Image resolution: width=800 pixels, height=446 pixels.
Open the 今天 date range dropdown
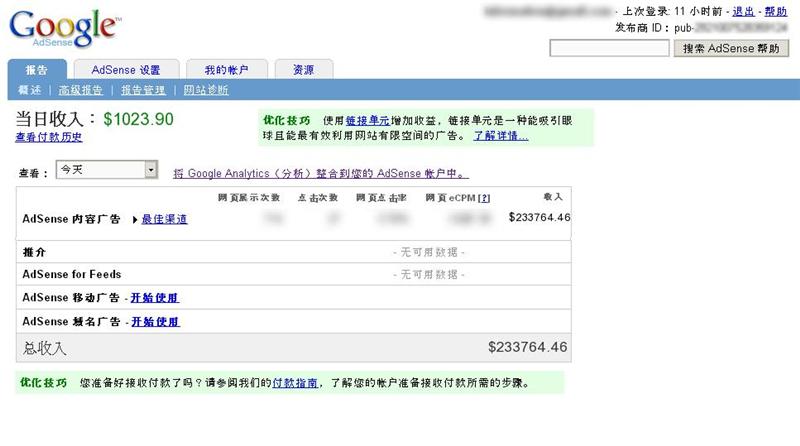pos(107,169)
